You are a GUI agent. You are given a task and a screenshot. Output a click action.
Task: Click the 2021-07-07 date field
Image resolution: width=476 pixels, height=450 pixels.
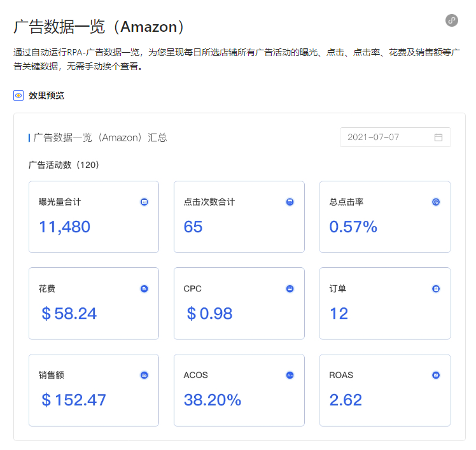395,137
